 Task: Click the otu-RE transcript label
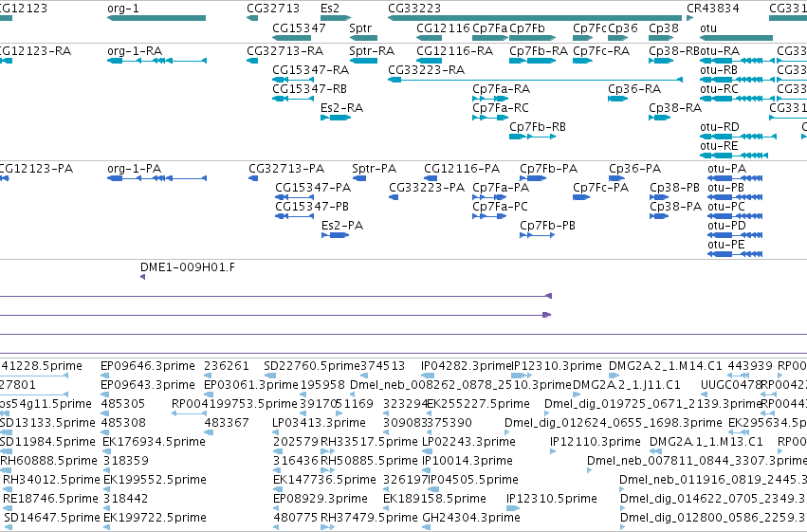point(719,146)
